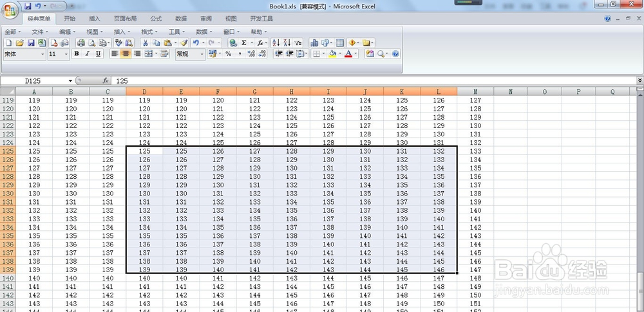Click the Sort Descending Z-A icon
The height and width of the screenshot is (312, 644).
pos(287,42)
